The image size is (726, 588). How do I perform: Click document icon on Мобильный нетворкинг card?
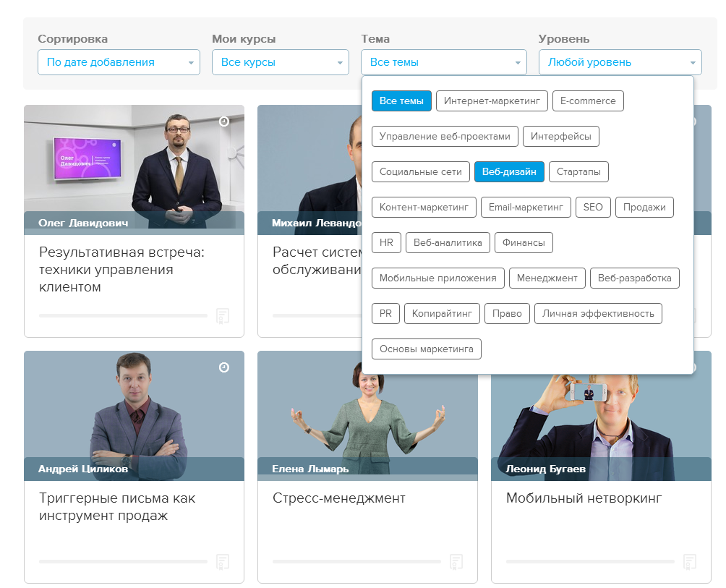pos(690,561)
